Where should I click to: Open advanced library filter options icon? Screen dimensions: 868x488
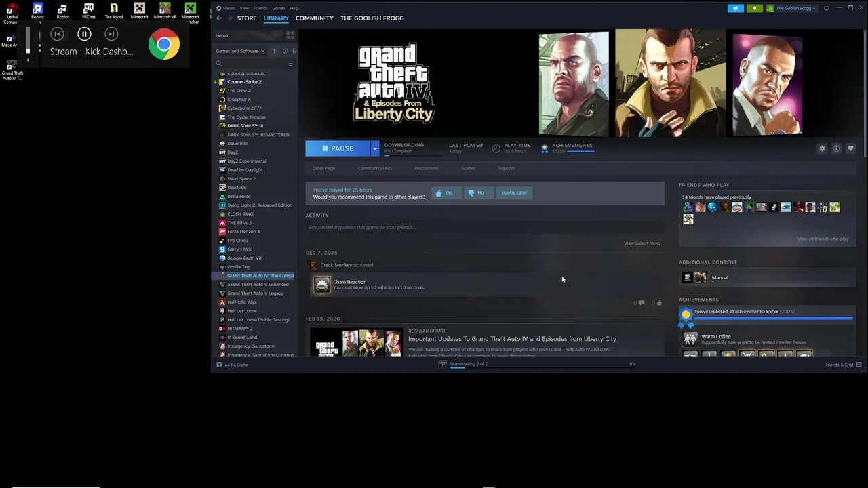pyautogui.click(x=290, y=64)
